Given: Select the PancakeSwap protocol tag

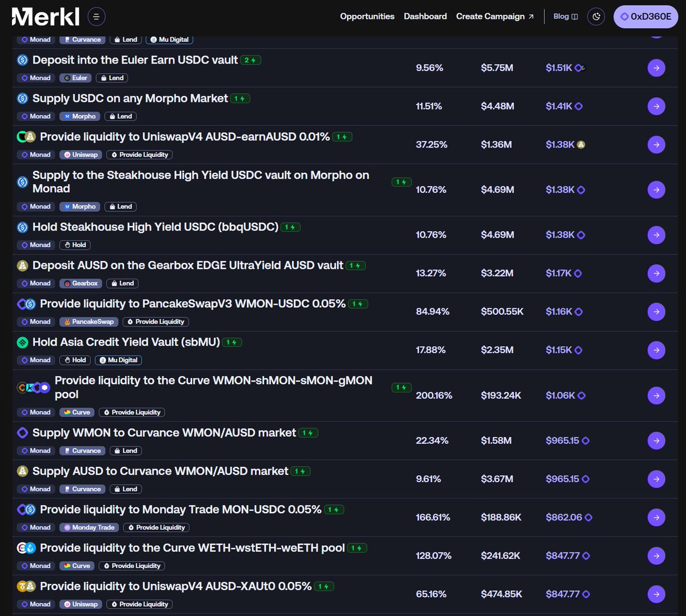Looking at the screenshot, I should pos(88,322).
